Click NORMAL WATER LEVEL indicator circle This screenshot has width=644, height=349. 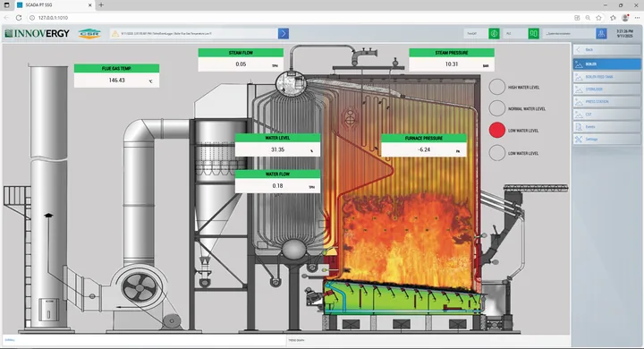[x=497, y=108]
